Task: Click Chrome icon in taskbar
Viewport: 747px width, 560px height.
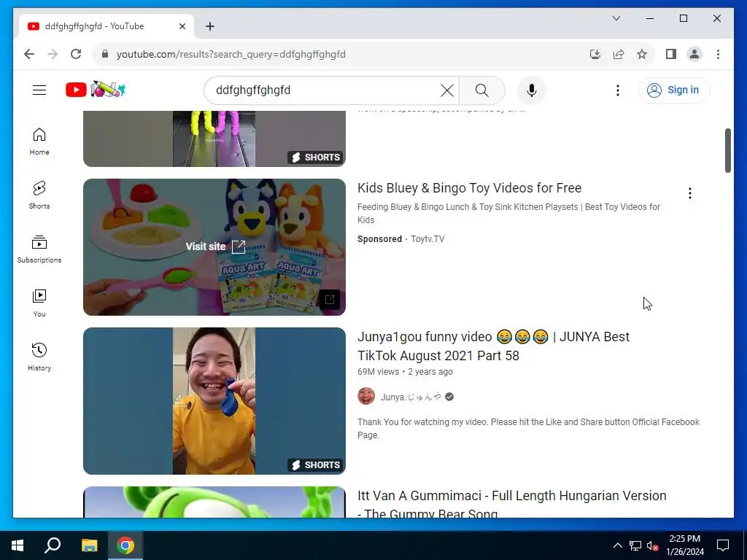Action: tap(125, 545)
